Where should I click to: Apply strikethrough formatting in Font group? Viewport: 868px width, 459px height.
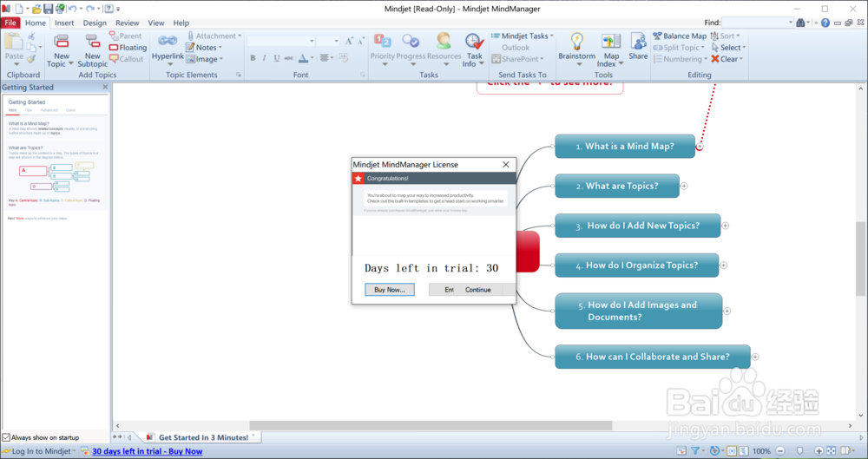pos(288,58)
